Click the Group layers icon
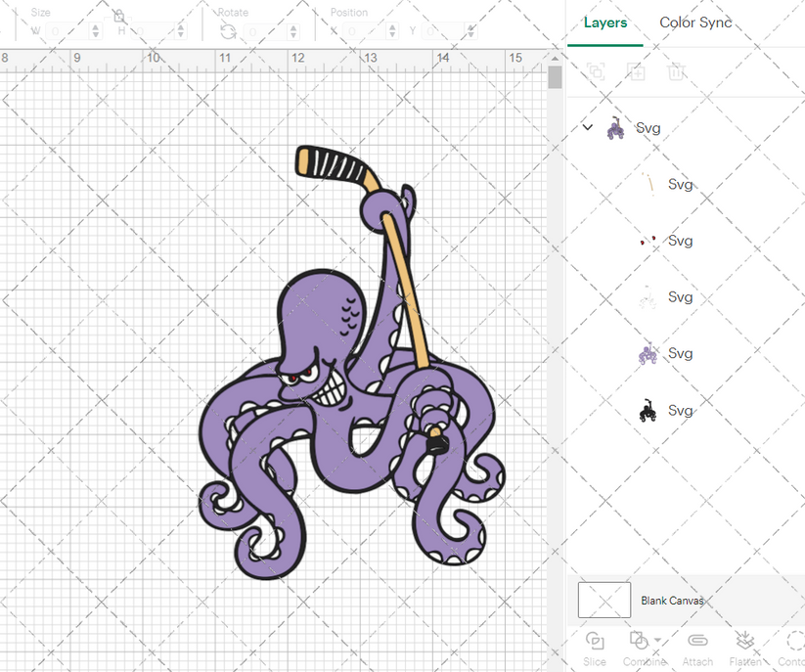The image size is (805, 672). click(598, 72)
